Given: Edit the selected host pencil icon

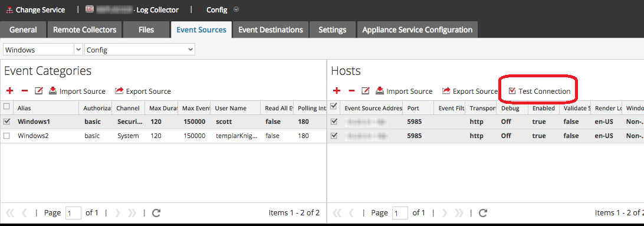Looking at the screenshot, I should [366, 91].
